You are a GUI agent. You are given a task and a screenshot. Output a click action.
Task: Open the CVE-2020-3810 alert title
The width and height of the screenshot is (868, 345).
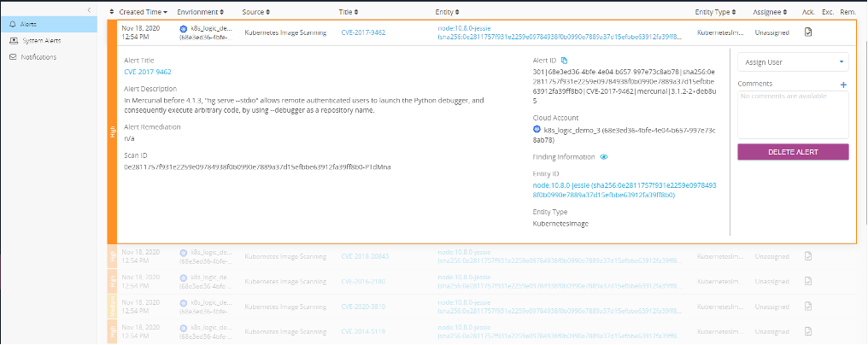click(x=363, y=307)
